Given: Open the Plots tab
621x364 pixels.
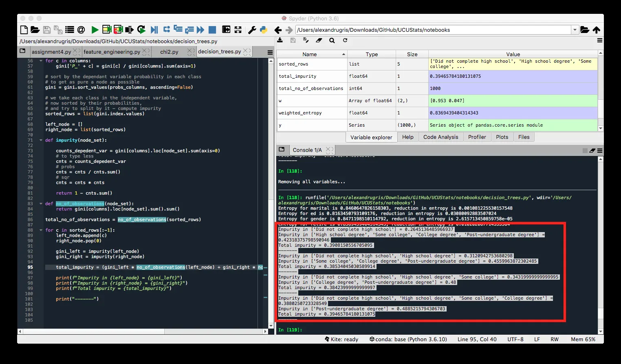Looking at the screenshot, I should 502,137.
